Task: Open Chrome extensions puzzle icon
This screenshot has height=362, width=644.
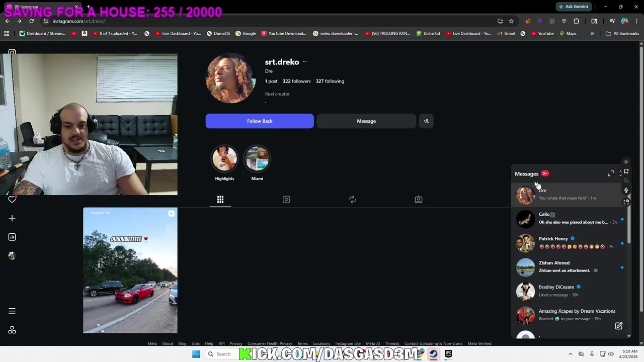Action: click(577, 21)
